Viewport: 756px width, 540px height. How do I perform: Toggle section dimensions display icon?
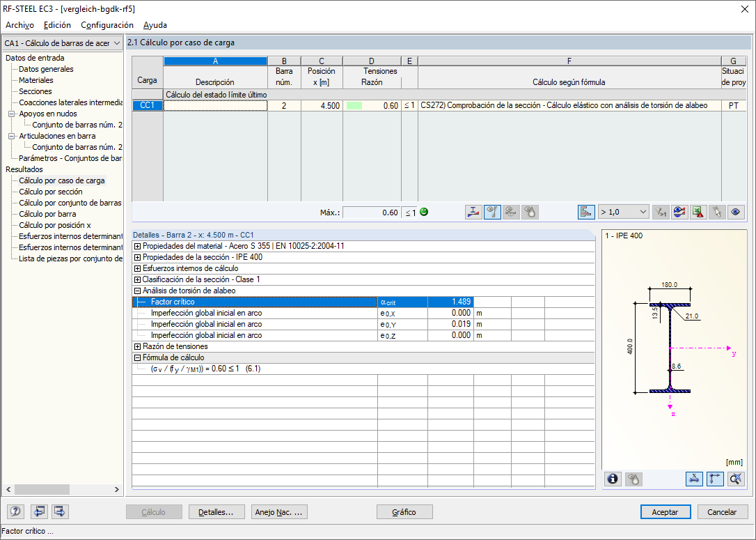[694, 479]
